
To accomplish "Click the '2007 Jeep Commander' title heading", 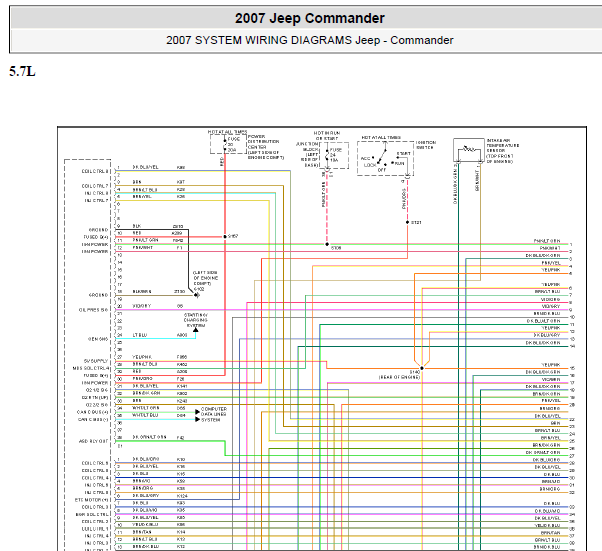I will pyautogui.click(x=309, y=18).
